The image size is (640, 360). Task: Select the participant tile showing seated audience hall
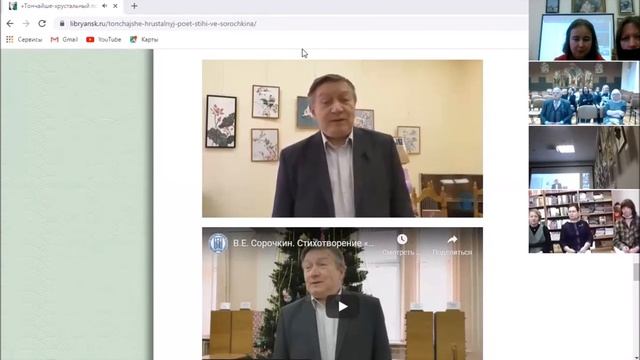(x=584, y=93)
